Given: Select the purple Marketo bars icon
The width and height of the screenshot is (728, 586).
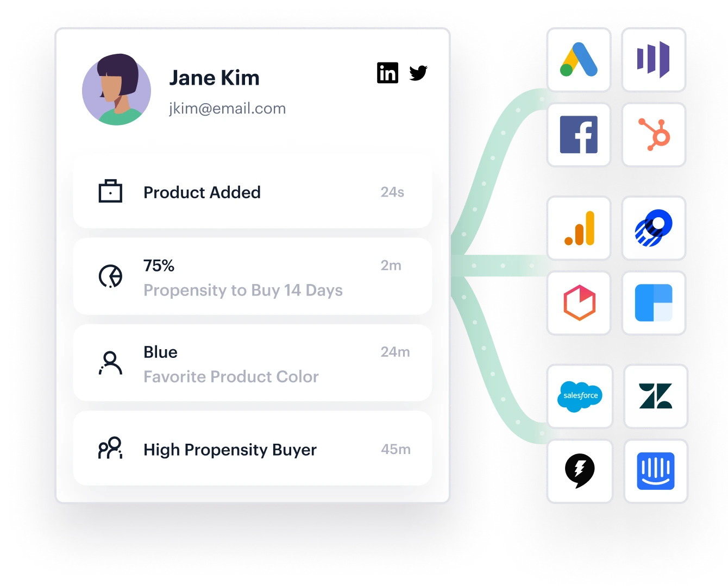Looking at the screenshot, I should click(654, 60).
